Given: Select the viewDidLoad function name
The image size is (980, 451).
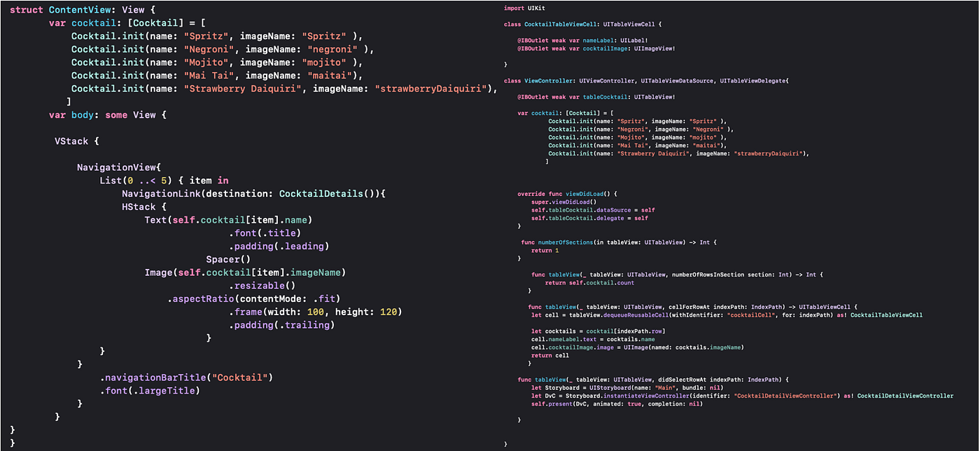Looking at the screenshot, I should click(x=586, y=193).
